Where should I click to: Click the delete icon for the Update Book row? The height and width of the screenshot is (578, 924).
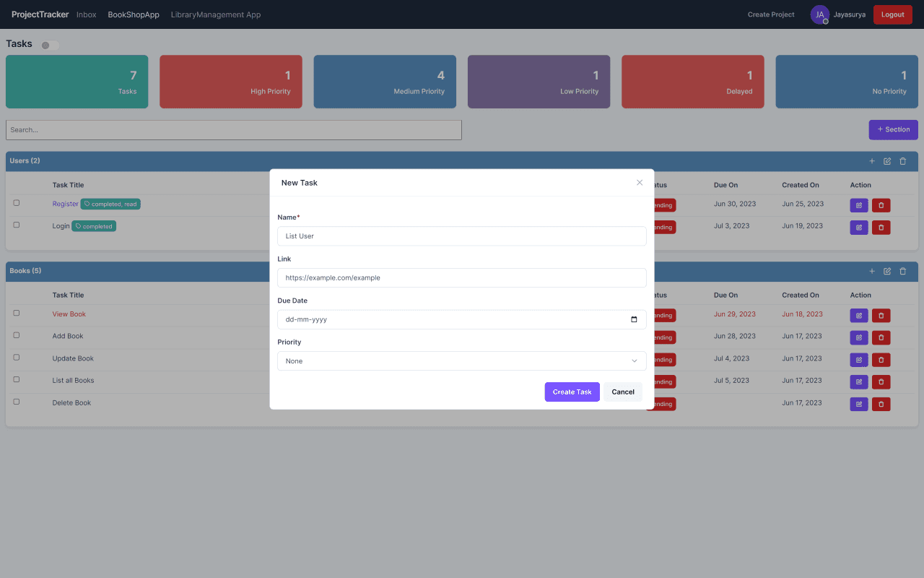[881, 359]
